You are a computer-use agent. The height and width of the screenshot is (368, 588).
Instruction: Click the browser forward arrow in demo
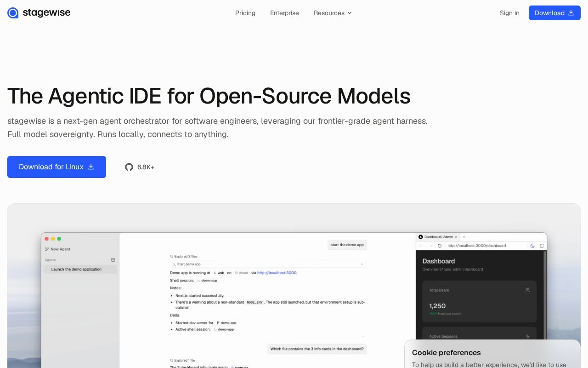(x=430, y=246)
